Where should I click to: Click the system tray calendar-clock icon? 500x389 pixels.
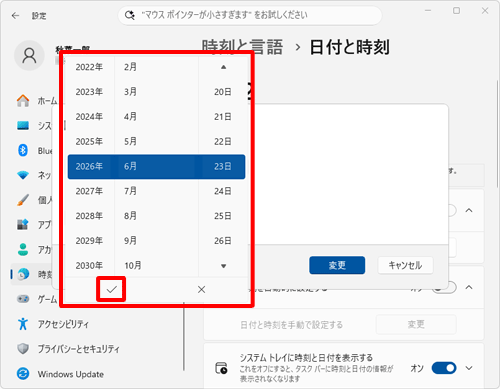pos(221,368)
